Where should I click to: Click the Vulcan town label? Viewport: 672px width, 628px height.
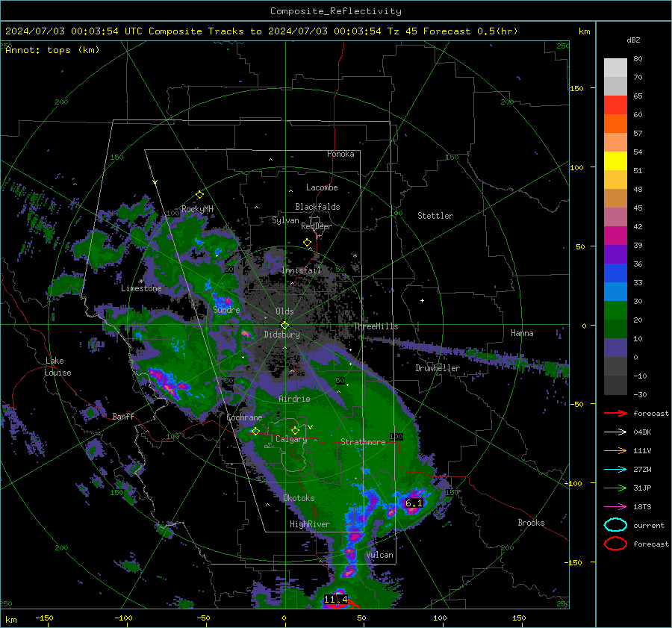[x=379, y=555]
